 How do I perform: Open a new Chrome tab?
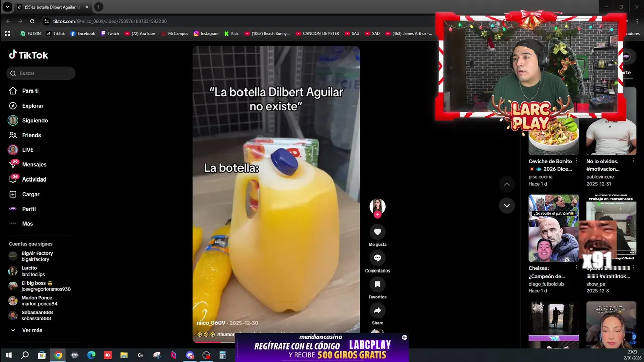(x=99, y=7)
